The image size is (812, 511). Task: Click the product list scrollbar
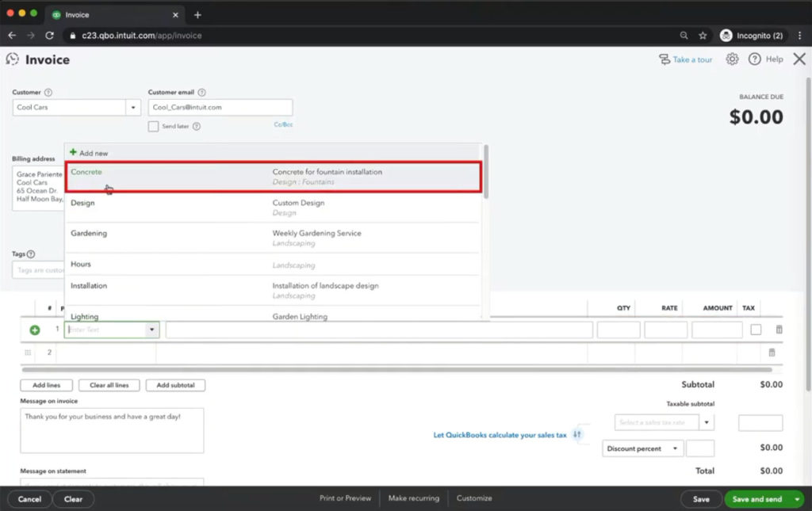486,172
